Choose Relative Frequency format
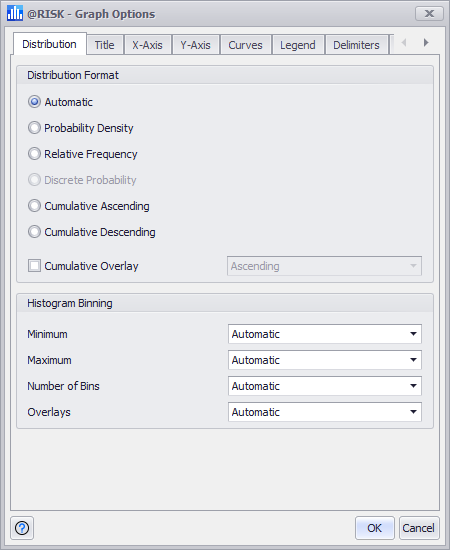The image size is (450, 550). pyautogui.click(x=83, y=154)
